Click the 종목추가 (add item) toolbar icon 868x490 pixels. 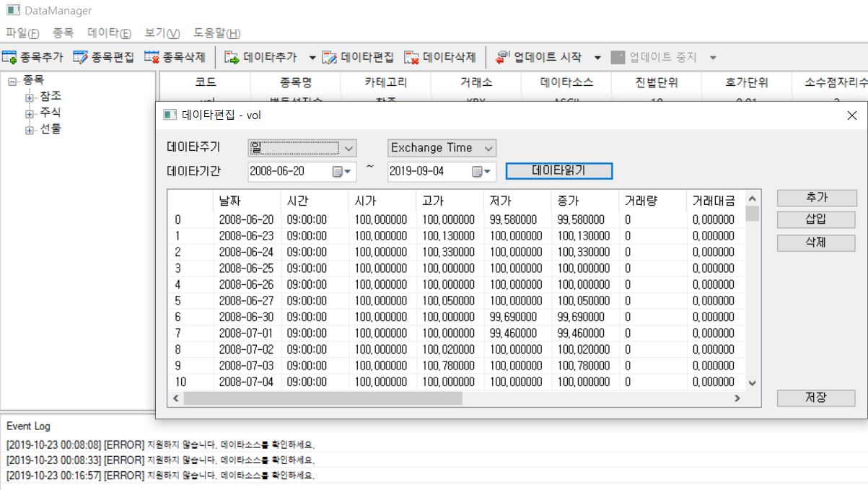click(9, 57)
